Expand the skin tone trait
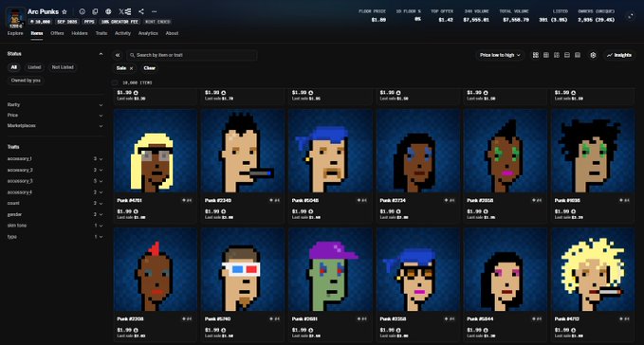Image resolution: width=644 pixels, height=345 pixels. pos(55,226)
